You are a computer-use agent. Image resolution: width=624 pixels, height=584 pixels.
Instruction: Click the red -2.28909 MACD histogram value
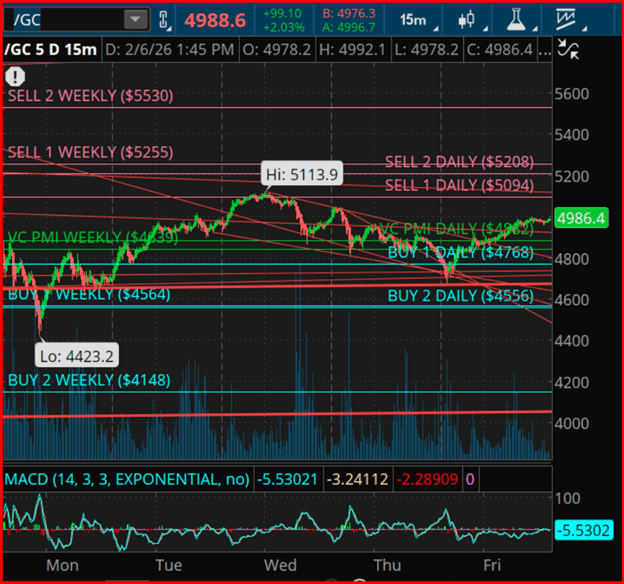429,480
